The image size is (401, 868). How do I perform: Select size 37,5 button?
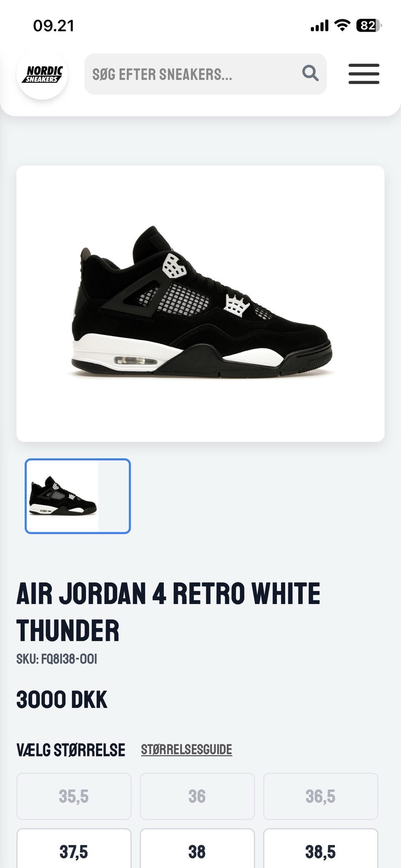point(74,849)
